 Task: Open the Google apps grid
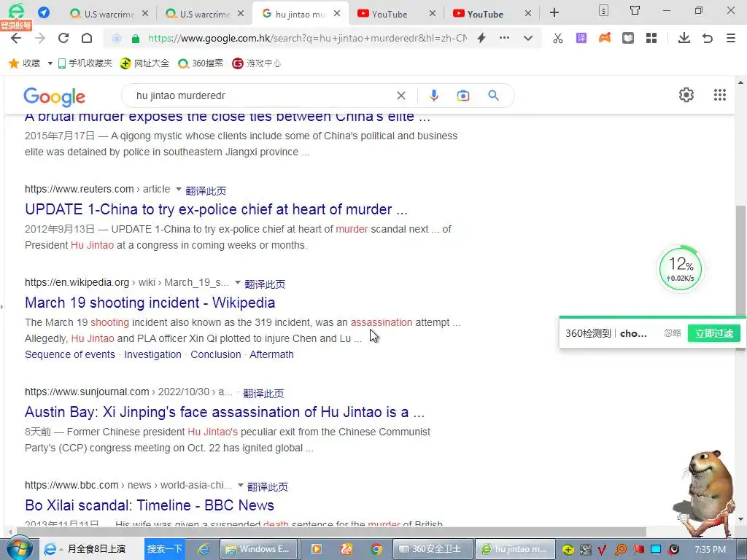click(x=720, y=95)
